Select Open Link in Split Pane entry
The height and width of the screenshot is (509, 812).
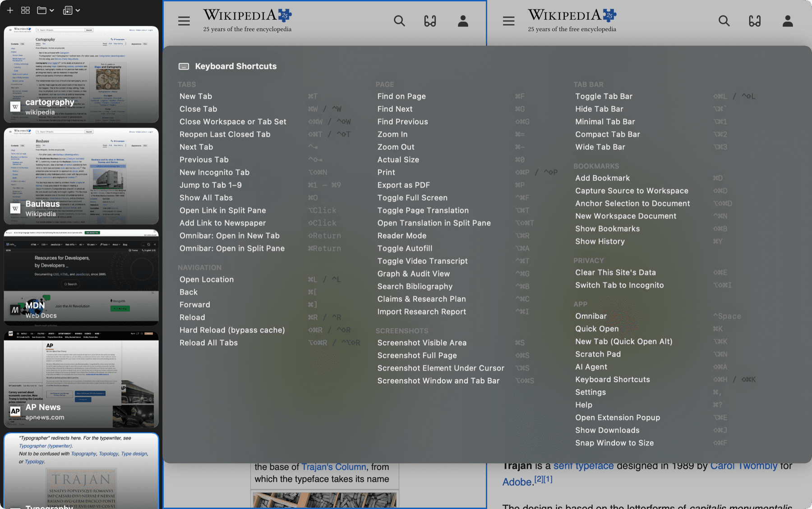point(269,210)
